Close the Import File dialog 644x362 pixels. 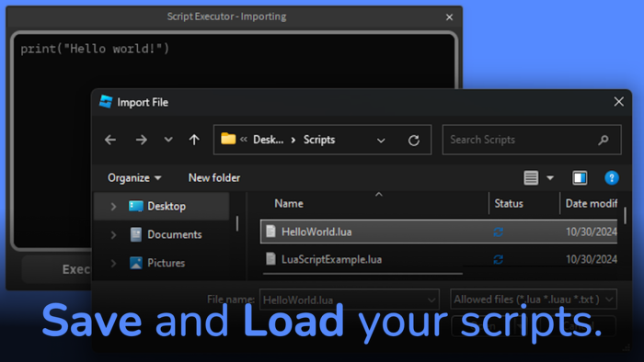point(618,102)
